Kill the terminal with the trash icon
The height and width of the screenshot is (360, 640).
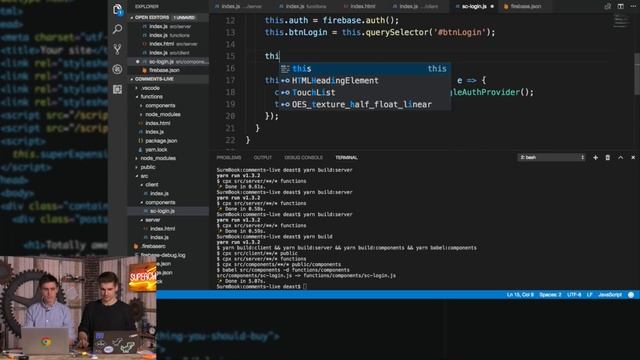point(608,158)
